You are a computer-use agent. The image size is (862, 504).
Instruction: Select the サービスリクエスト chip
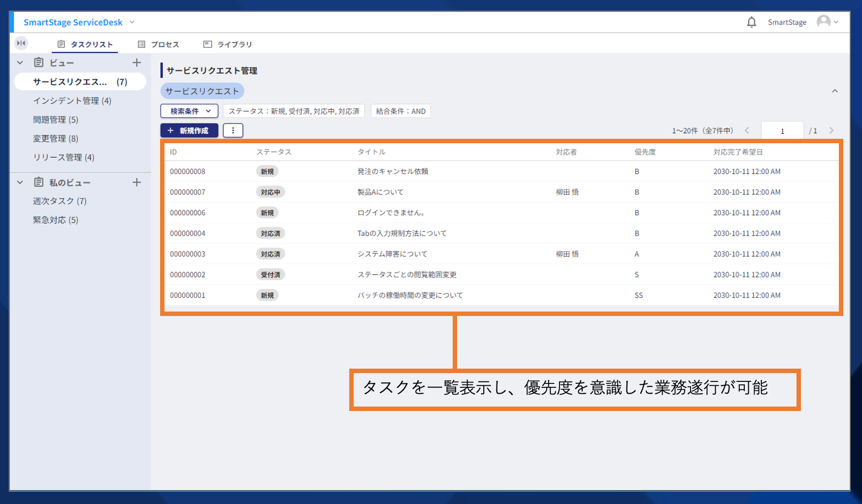(202, 91)
